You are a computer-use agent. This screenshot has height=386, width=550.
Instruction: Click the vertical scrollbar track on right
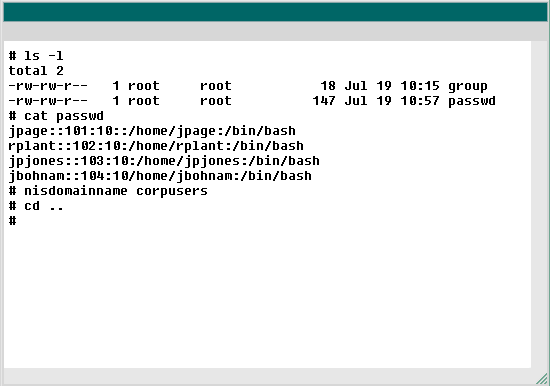point(539,205)
